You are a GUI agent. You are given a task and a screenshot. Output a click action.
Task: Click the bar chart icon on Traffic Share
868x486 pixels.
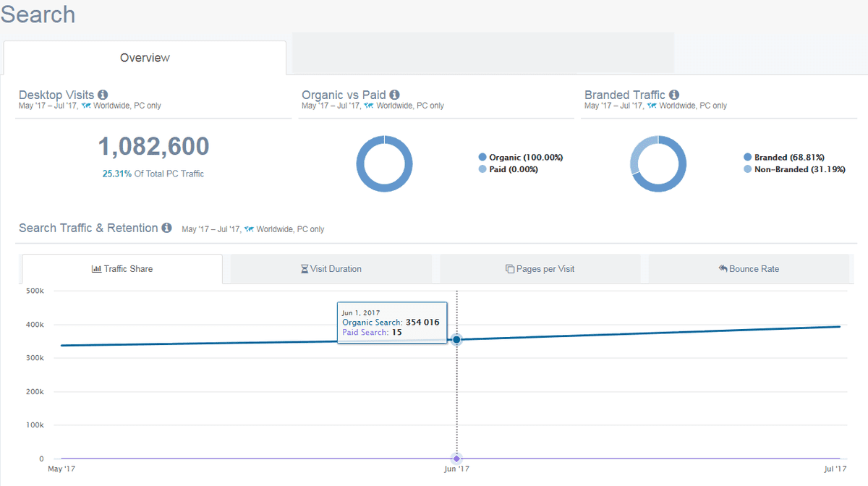point(96,269)
